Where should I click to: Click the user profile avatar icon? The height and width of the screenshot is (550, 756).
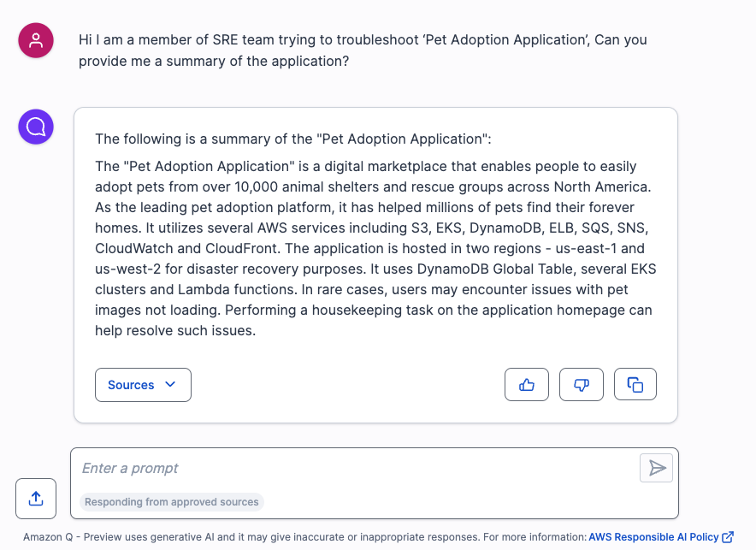click(x=35, y=40)
